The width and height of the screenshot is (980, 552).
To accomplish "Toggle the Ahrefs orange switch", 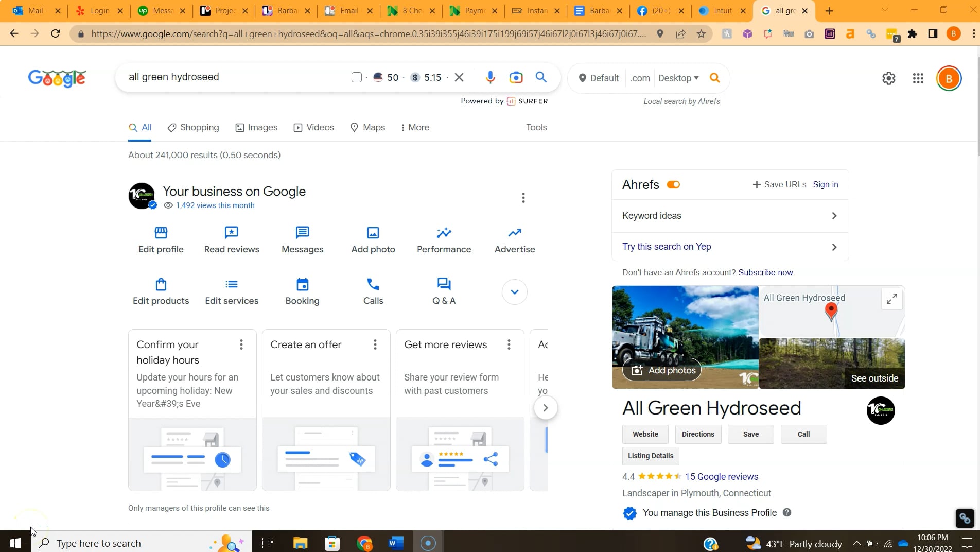I will click(673, 185).
